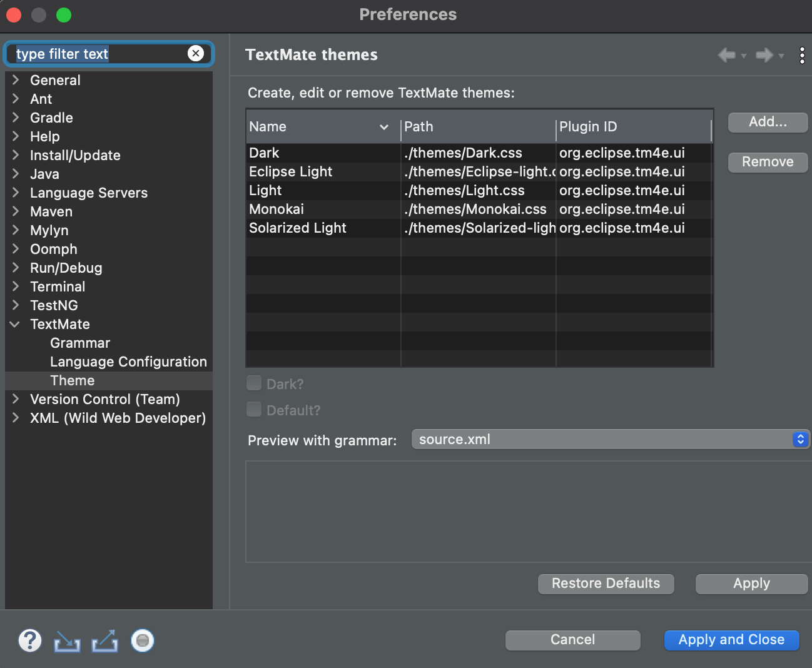This screenshot has height=668, width=812.
Task: Enable the Dark? checkbox
Action: [254, 383]
